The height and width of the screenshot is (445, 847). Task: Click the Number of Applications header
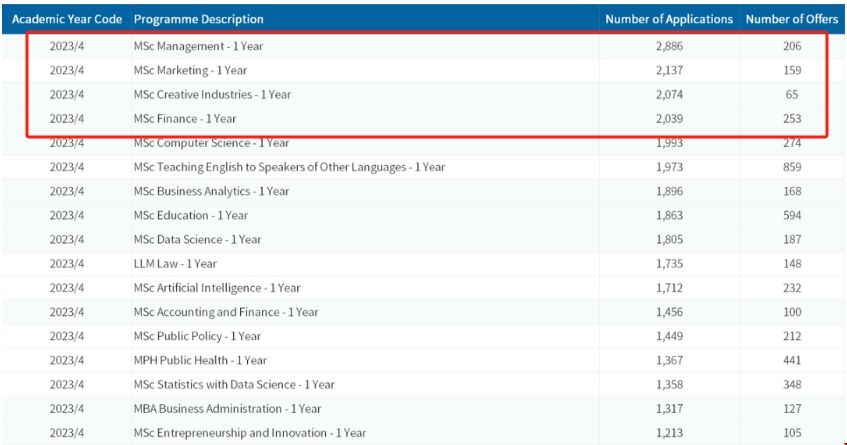669,19
